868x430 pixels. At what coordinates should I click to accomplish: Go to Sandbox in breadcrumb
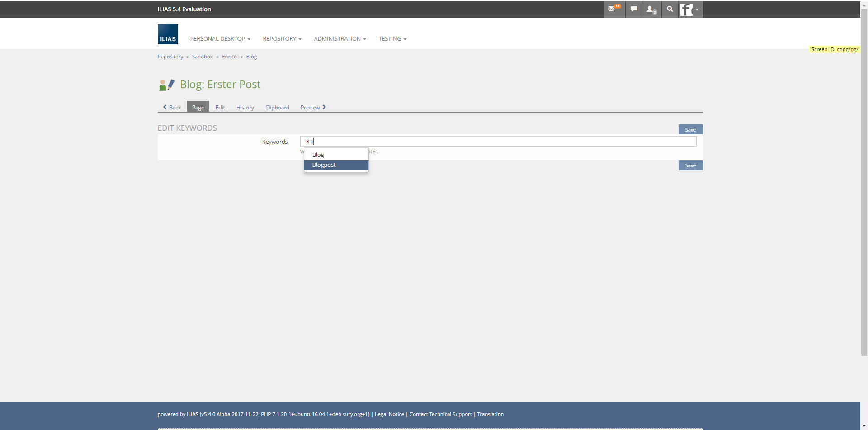(x=202, y=57)
